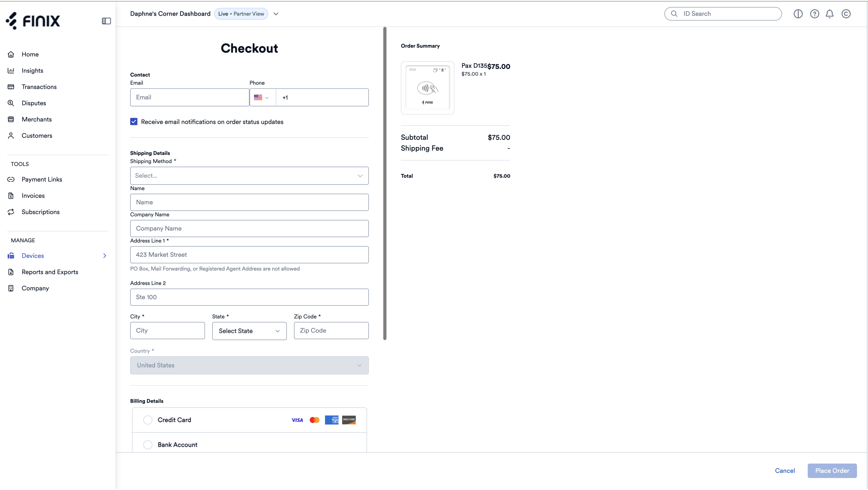
Task: Open Insights in the sidebar
Action: click(32, 70)
